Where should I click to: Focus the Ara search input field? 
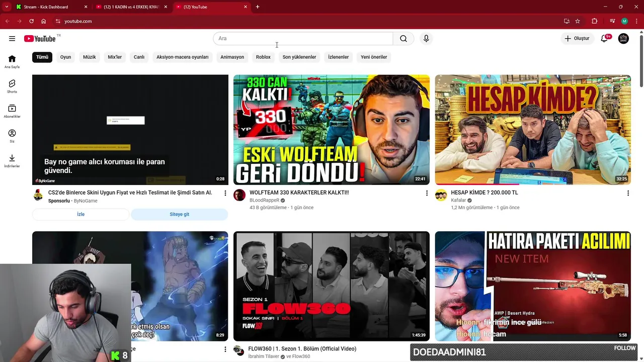pyautogui.click(x=303, y=39)
